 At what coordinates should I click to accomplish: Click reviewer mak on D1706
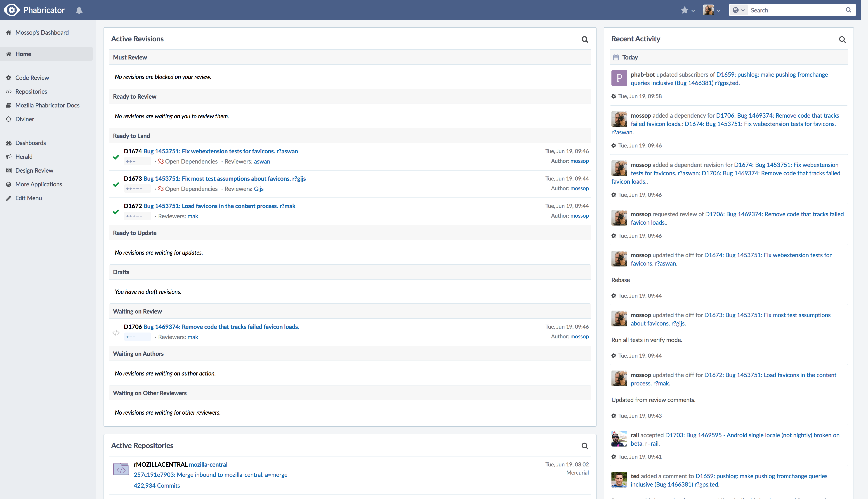click(193, 337)
